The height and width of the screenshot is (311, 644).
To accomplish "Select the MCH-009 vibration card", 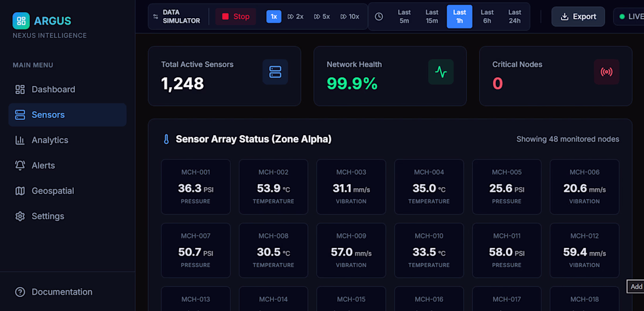I will 351,250.
